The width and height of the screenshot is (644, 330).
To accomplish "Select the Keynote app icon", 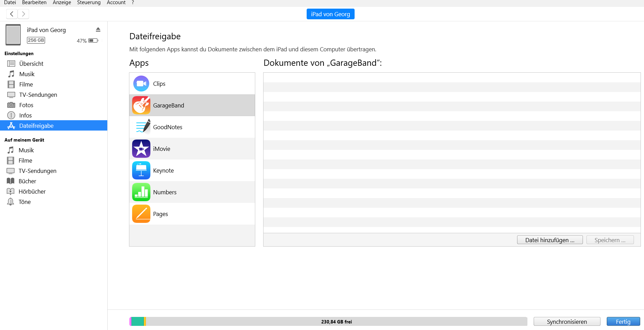I will click(141, 171).
